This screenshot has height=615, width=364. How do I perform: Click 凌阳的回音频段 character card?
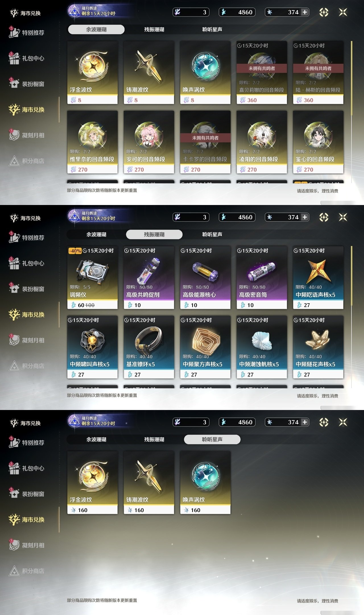pos(262,142)
